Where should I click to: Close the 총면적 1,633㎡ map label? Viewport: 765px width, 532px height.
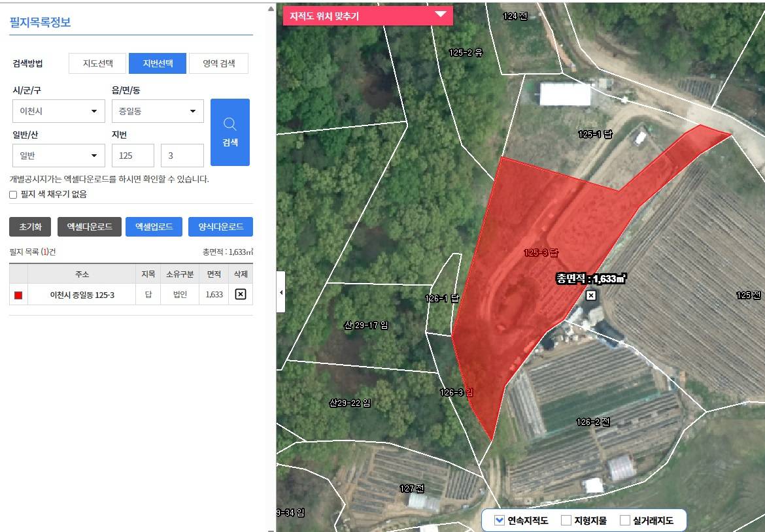591,295
